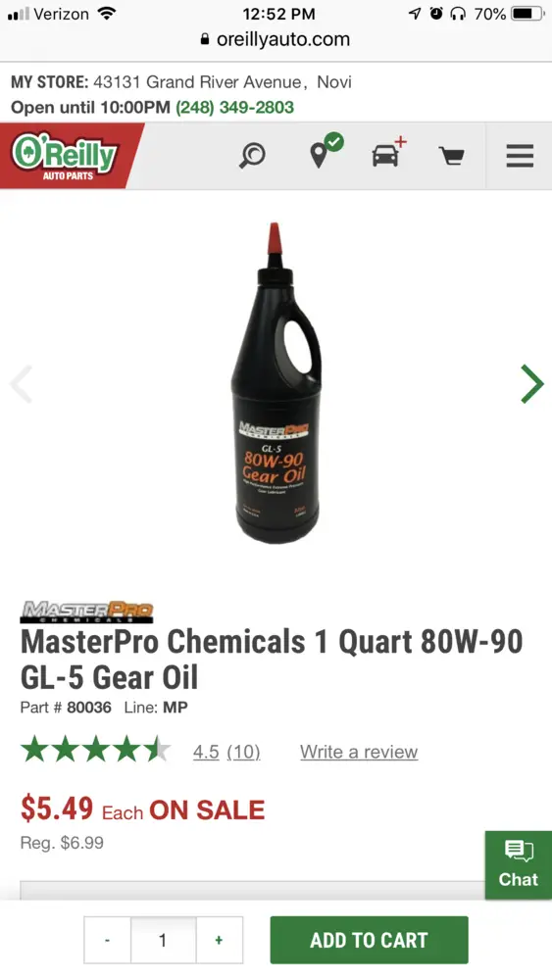Tap the green star rating display
This screenshot has height=980, width=552.
coord(95,750)
